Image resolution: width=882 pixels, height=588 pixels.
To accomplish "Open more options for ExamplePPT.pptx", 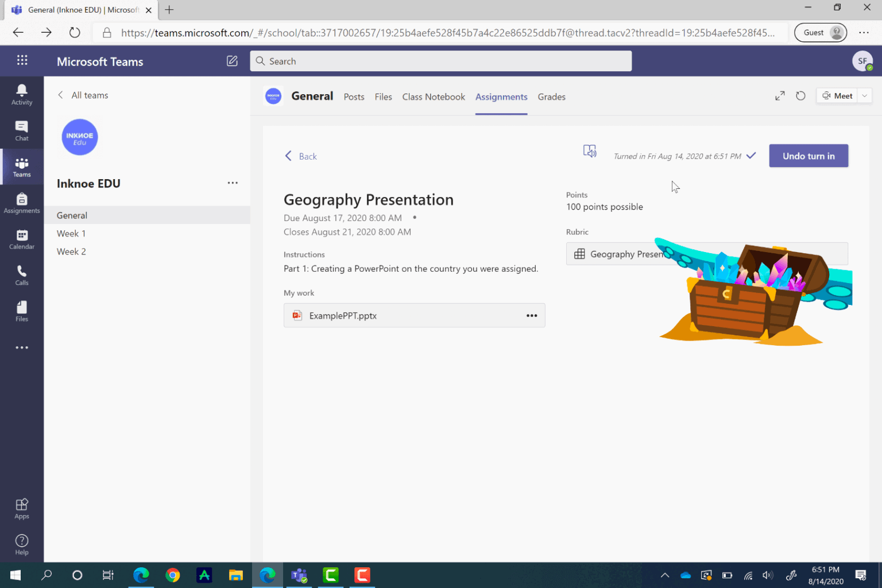I will (531, 315).
